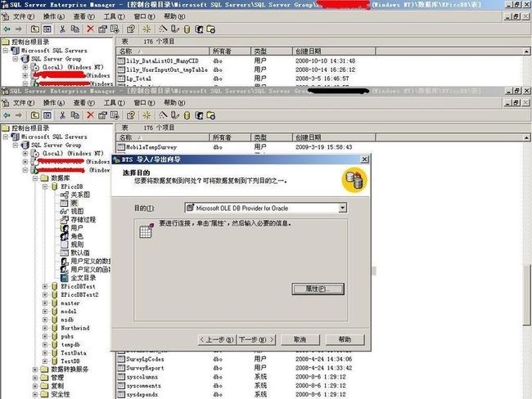This screenshot has height=399, width=532.
Task: Click the wizard wand icon in top window toolbar
Action: coord(163,29)
